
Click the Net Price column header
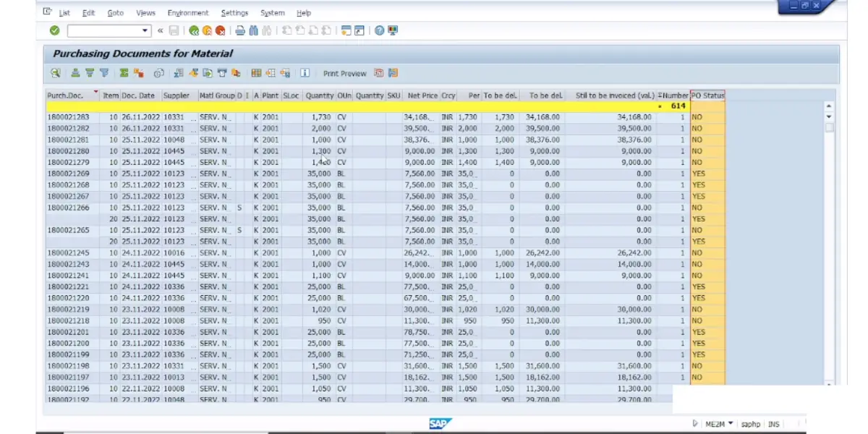[x=420, y=95]
